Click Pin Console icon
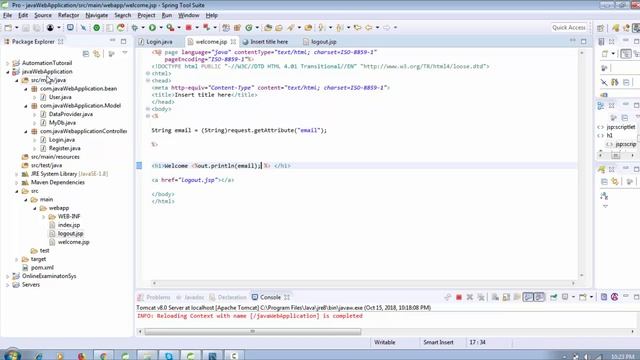This screenshot has height=360, width=640. pyautogui.click(x=554, y=297)
